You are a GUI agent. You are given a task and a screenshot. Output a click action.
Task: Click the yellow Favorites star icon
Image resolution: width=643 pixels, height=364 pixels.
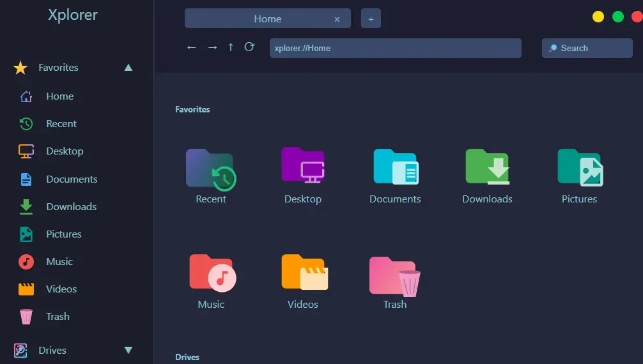[20, 68]
